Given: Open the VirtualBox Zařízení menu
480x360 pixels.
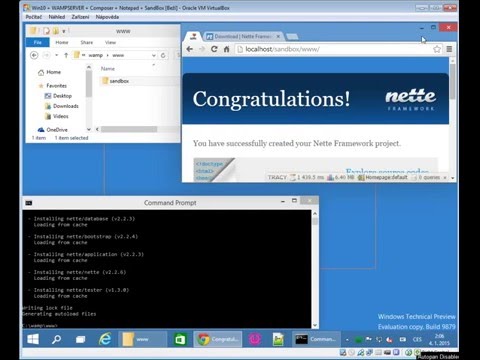Looking at the screenshot, I should [x=80, y=17].
